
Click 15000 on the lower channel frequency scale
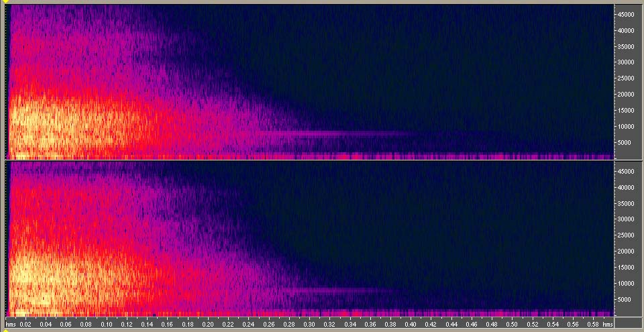[626, 268]
